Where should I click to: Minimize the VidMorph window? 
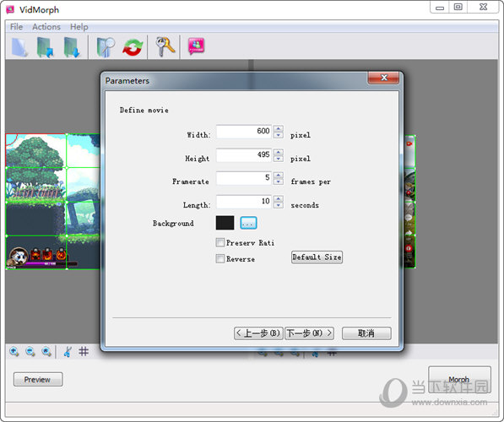click(x=440, y=7)
